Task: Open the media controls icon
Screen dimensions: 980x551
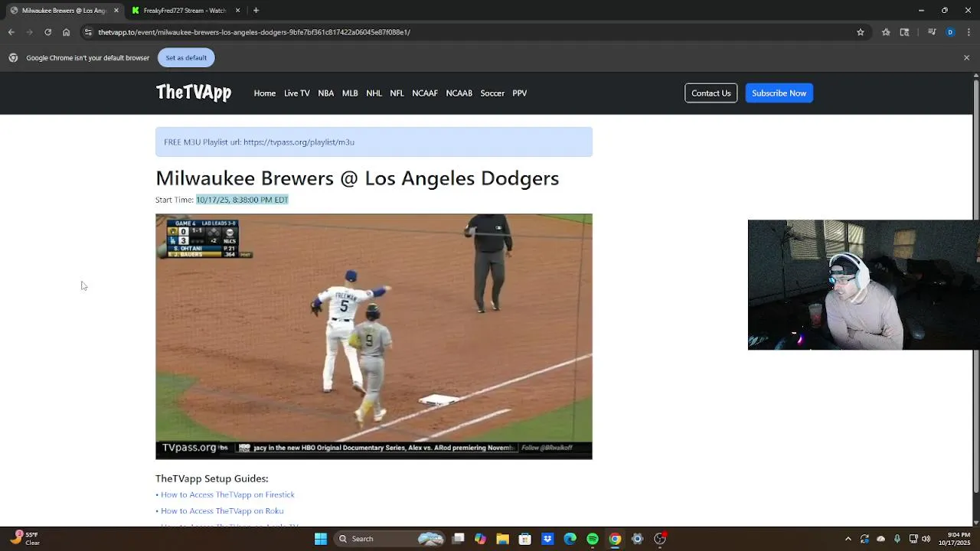Action: pyautogui.click(x=932, y=32)
